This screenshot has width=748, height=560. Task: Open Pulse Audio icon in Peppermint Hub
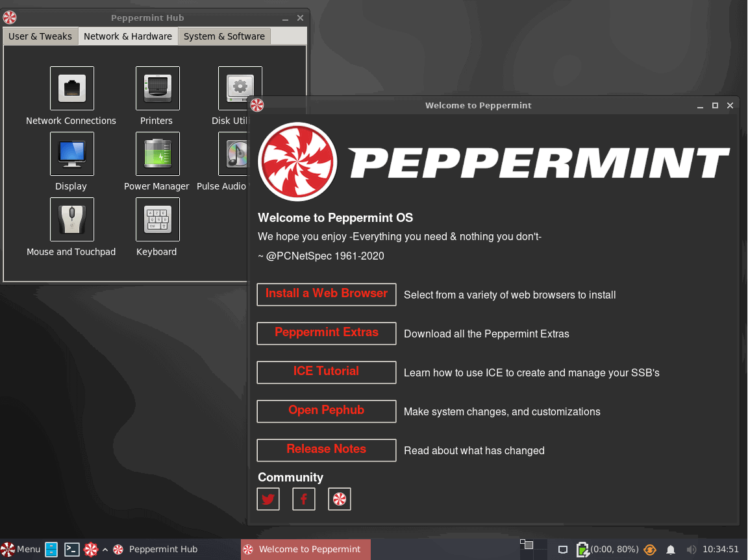[x=233, y=153]
